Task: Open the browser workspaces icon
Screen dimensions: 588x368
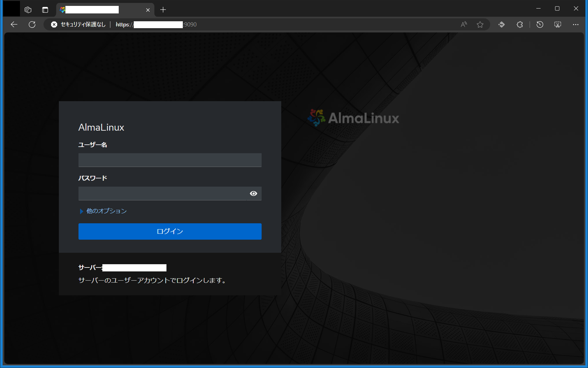Action: tap(28, 9)
